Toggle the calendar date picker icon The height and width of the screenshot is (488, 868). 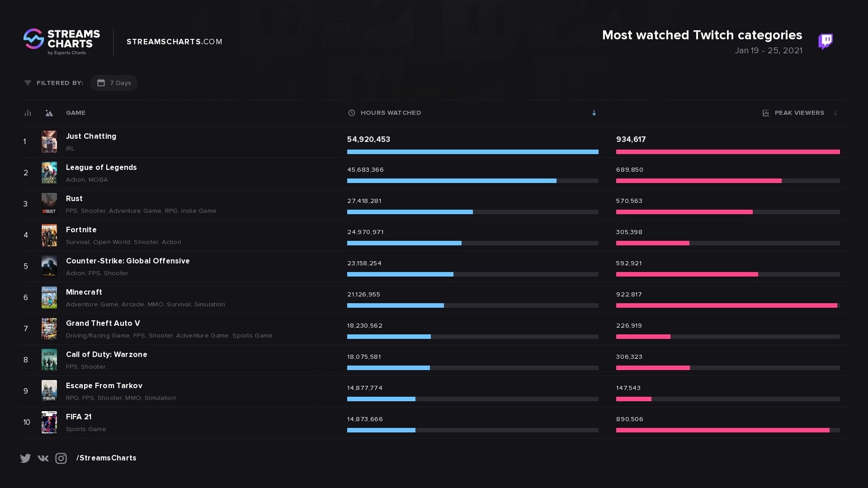[x=101, y=82]
